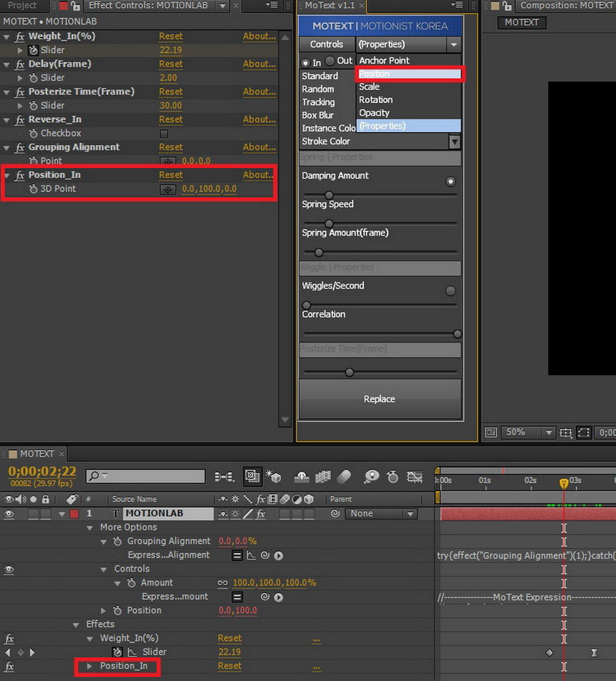Collapse the Posterize Time(Frame) effect

coord(7,93)
